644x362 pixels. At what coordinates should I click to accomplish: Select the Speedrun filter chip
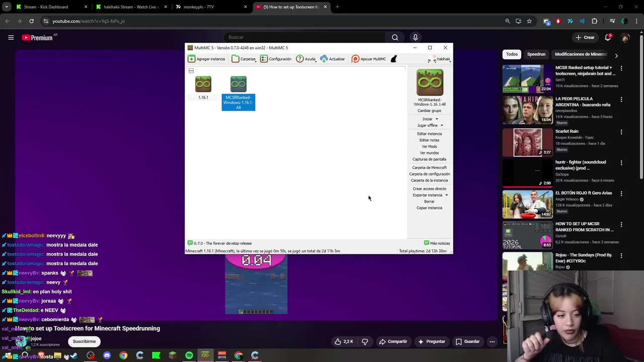pos(536,54)
